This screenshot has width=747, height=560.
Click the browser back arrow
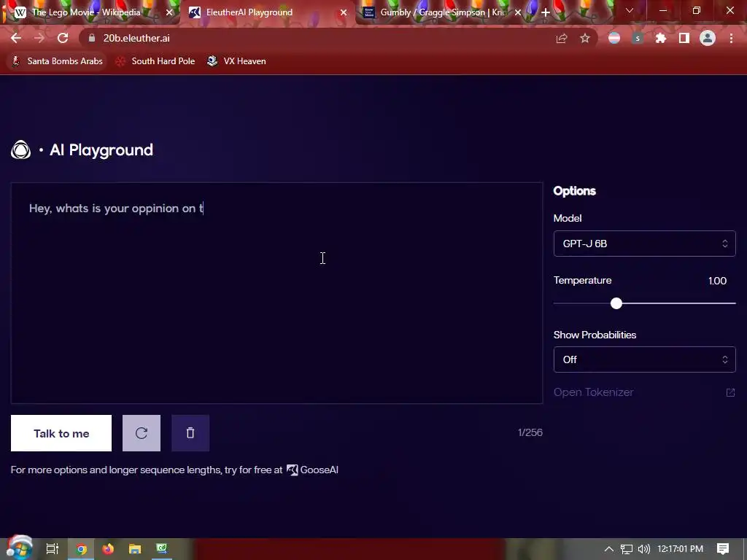coord(16,38)
